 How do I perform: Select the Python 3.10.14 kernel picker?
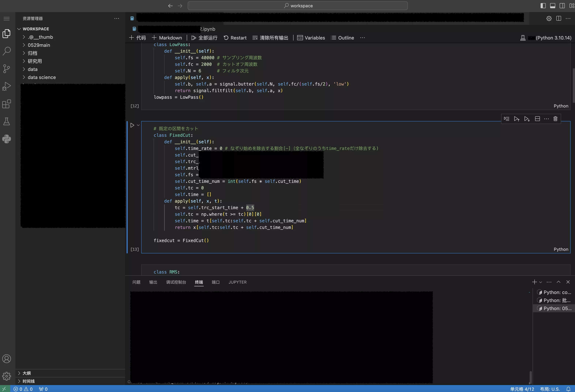546,38
